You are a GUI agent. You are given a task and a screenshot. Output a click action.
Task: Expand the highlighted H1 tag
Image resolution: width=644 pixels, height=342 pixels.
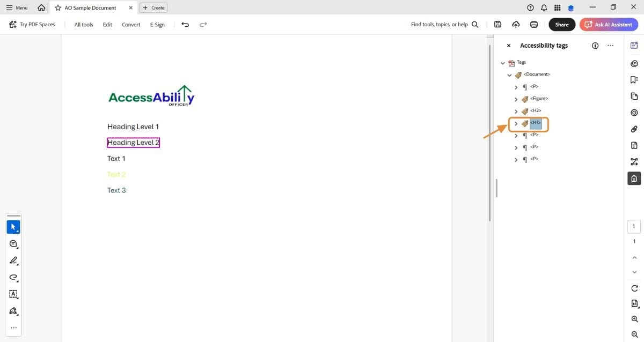pos(516,123)
